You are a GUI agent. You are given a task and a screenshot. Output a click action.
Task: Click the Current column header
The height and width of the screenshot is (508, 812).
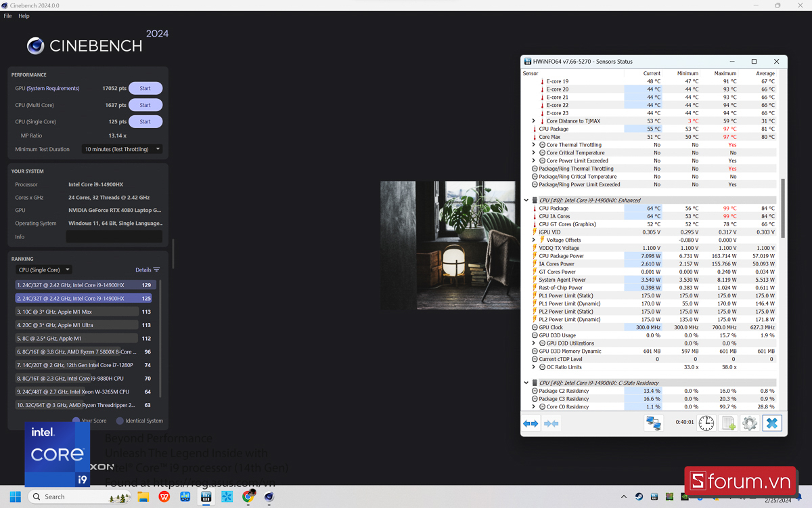click(652, 73)
